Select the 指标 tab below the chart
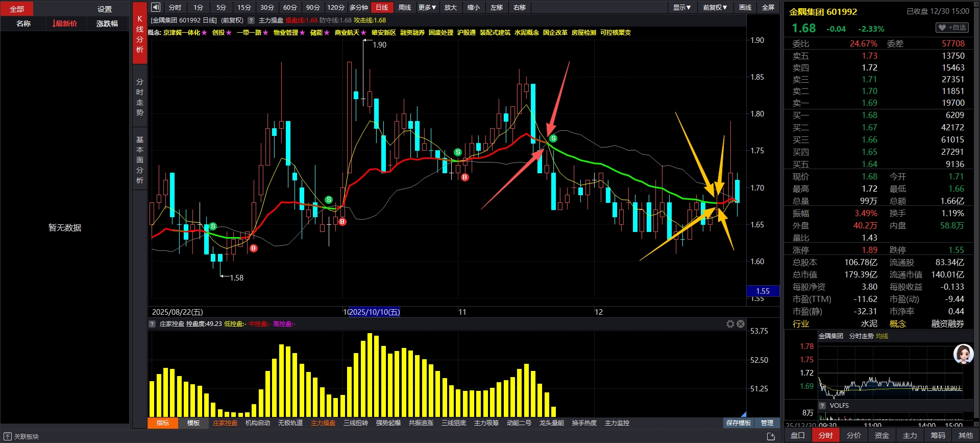The width and height of the screenshot is (980, 443). (163, 423)
